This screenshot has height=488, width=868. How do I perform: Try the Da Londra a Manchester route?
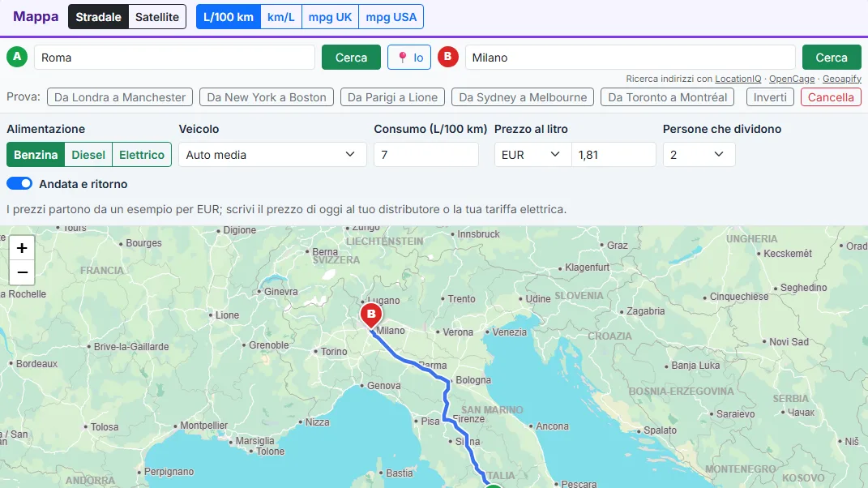point(120,97)
